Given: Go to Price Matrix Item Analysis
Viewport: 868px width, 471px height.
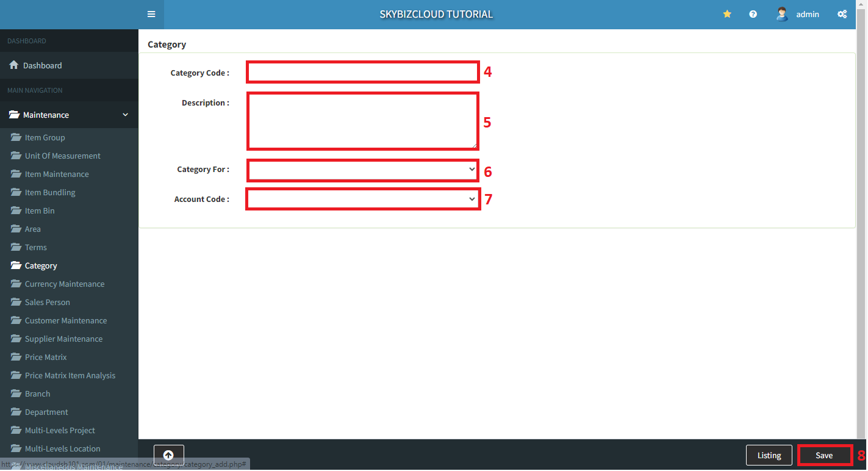Looking at the screenshot, I should coord(70,375).
